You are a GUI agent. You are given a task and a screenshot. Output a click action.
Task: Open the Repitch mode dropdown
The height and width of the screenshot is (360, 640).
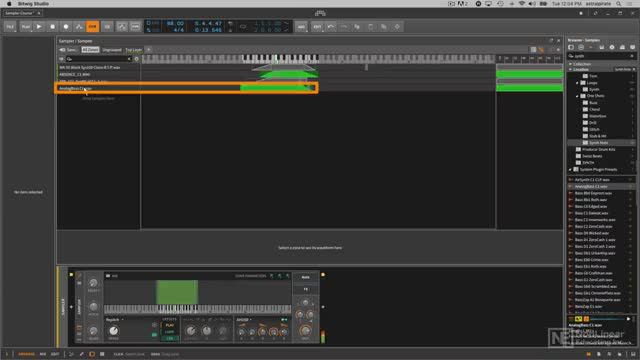pyautogui.click(x=114, y=320)
